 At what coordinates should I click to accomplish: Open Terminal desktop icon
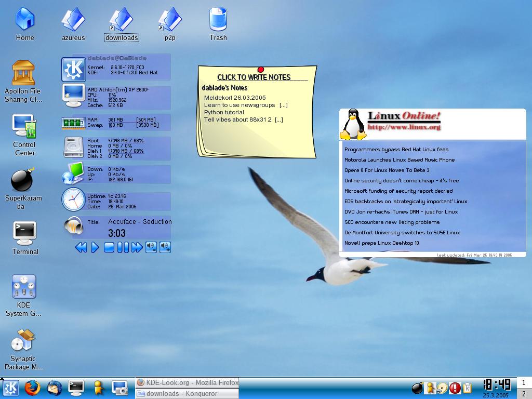click(x=25, y=238)
